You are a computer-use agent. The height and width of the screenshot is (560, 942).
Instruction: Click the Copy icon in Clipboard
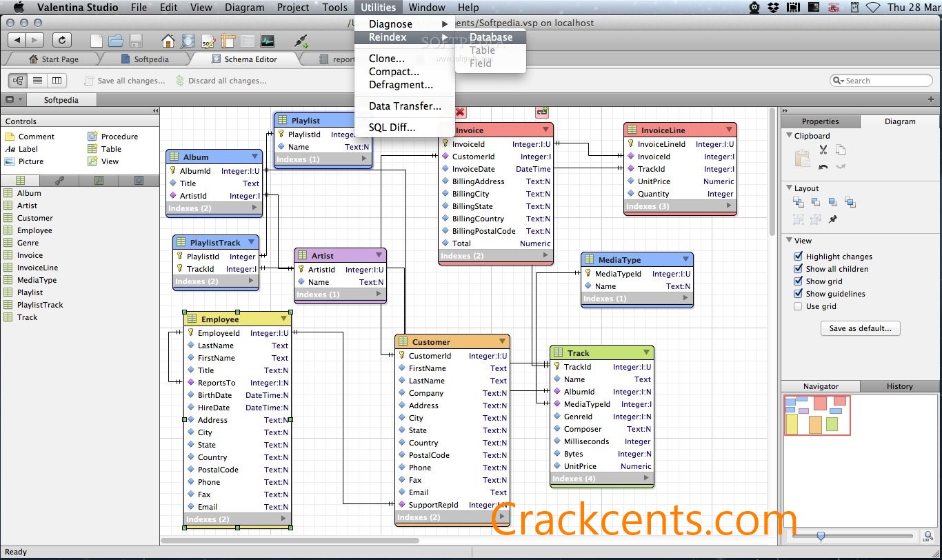840,150
